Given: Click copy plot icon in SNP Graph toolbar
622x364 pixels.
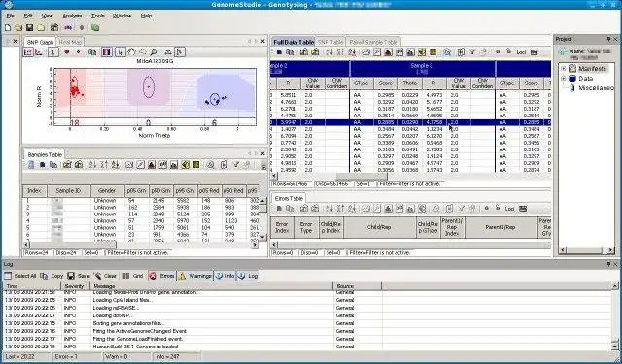Looking at the screenshot, I should [x=92, y=51].
